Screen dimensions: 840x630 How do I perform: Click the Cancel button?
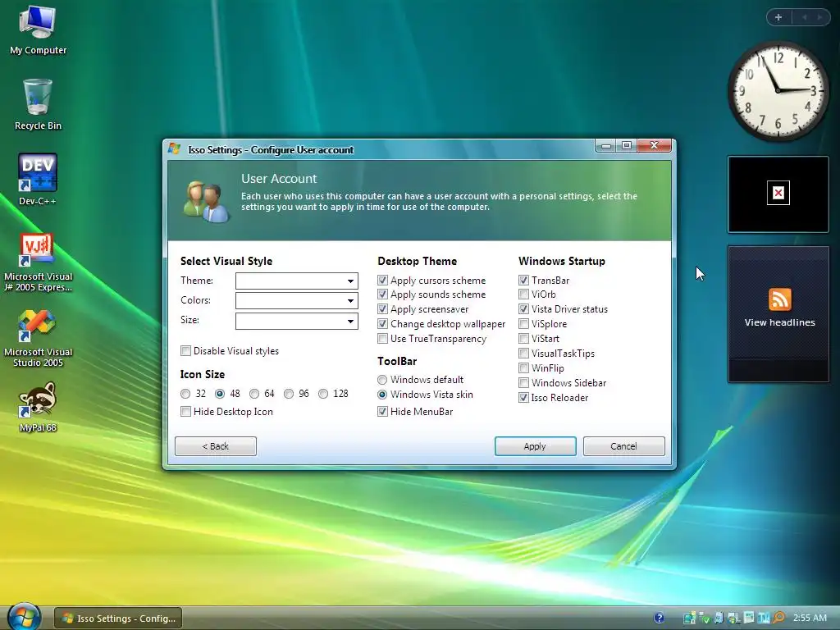(624, 446)
